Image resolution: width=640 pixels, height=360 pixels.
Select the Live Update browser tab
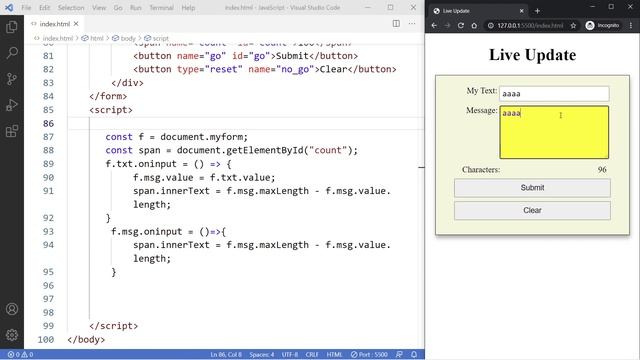tap(478, 11)
